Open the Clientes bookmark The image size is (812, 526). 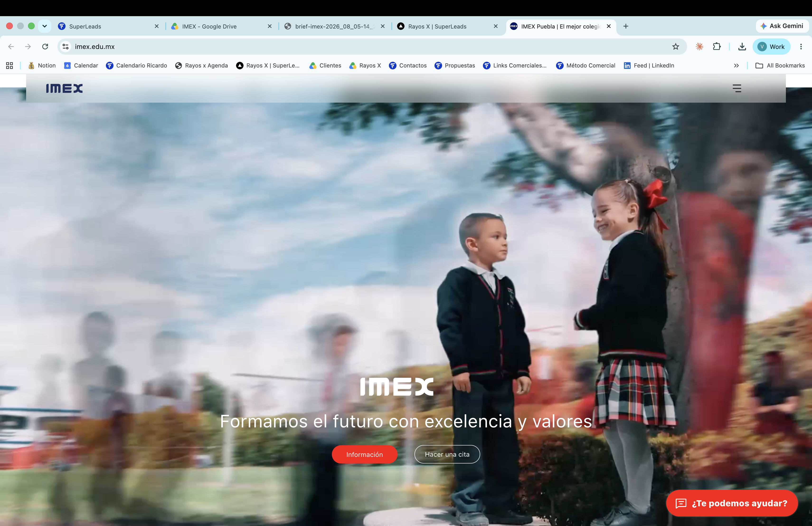click(x=325, y=66)
